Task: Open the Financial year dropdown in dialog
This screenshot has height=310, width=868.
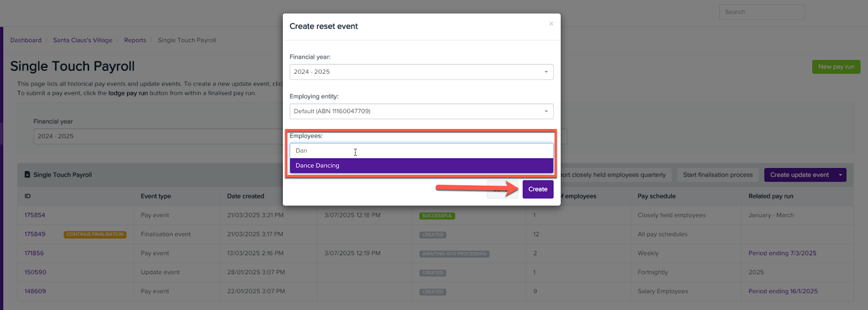Action: (421, 72)
